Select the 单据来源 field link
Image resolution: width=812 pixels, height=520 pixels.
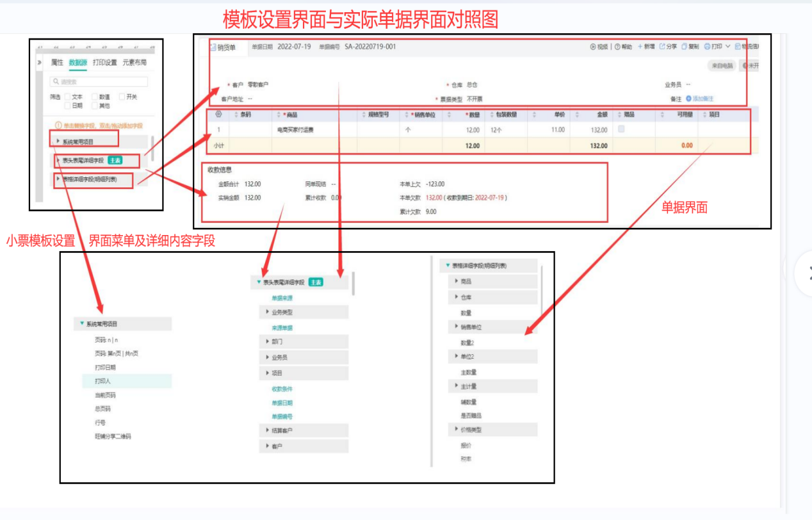[282, 298]
